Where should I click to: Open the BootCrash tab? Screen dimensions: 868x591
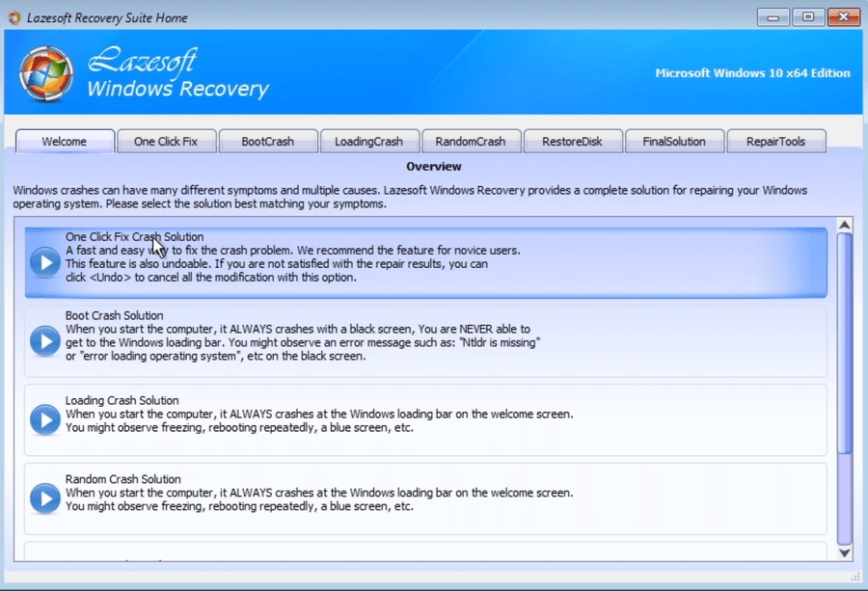click(x=268, y=141)
